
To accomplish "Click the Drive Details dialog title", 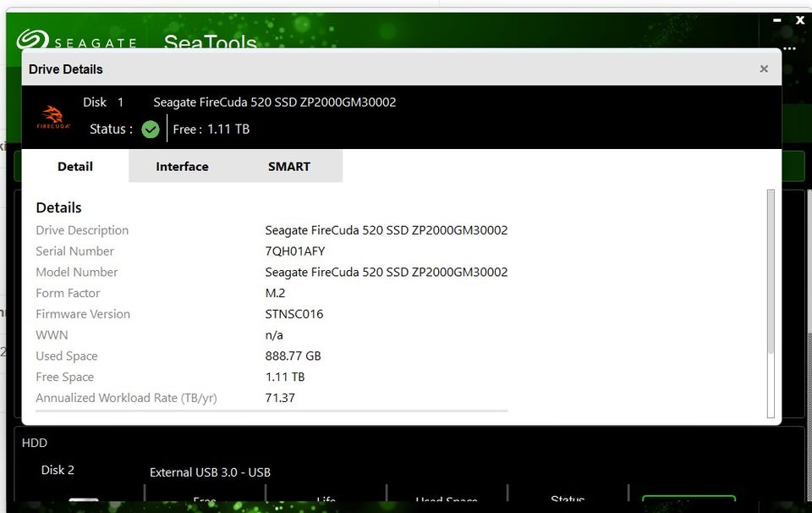I will (66, 69).
